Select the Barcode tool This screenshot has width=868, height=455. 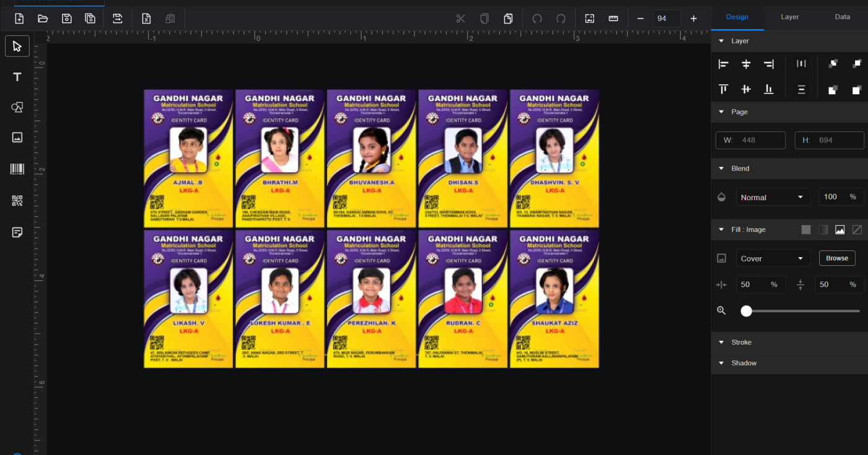point(17,169)
